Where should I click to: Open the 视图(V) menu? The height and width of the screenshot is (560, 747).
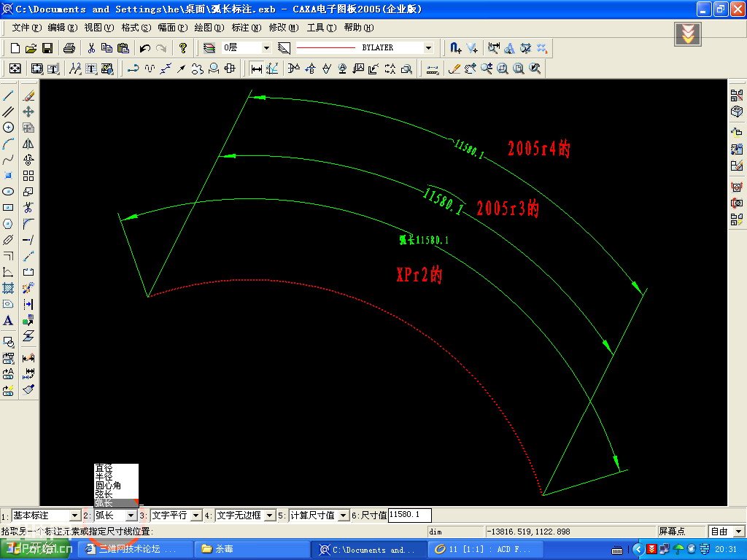(99, 28)
